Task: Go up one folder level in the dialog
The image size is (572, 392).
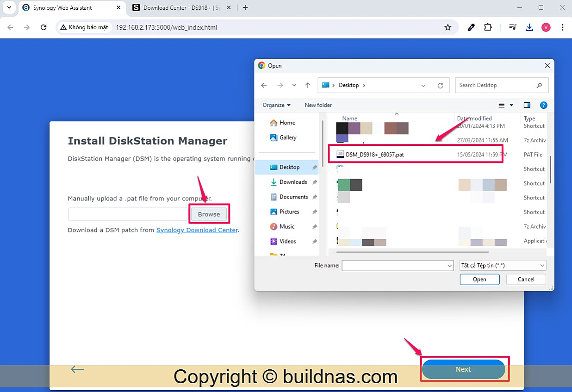Action: pyautogui.click(x=308, y=85)
